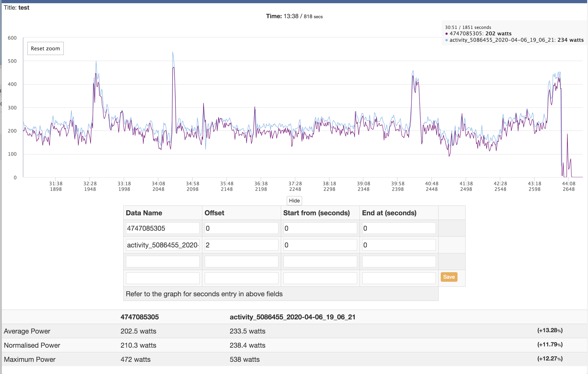Edit the Data Name field containing 4747085305
The width and height of the screenshot is (588, 374).
(163, 228)
